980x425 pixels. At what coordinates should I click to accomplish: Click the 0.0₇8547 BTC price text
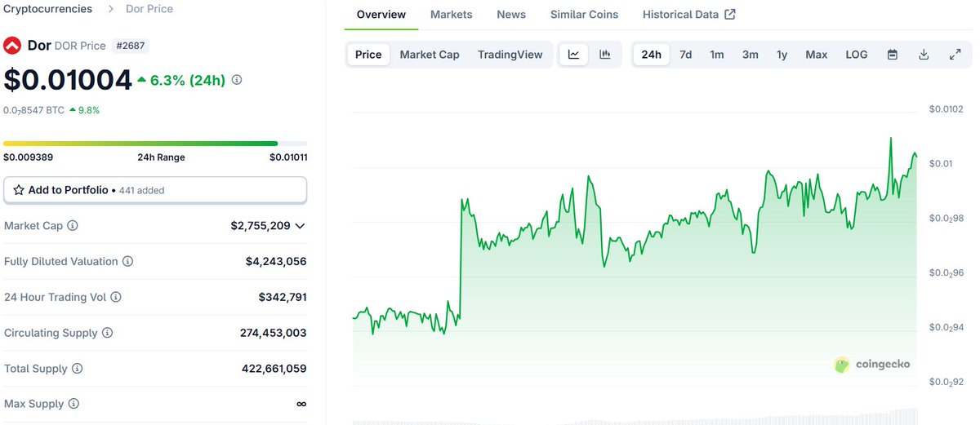click(x=33, y=110)
